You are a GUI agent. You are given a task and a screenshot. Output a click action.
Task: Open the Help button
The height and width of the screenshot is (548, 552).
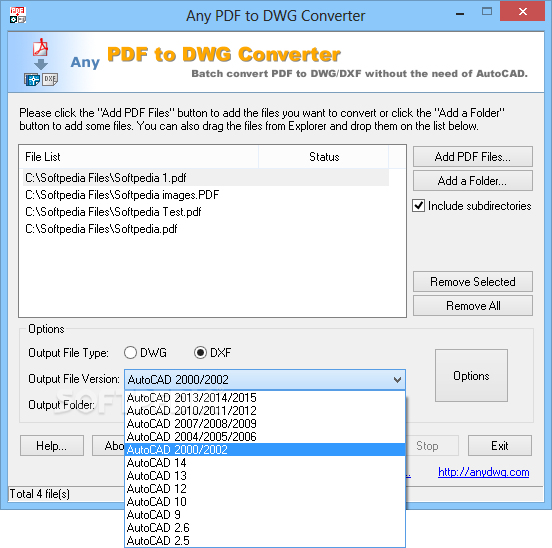pyautogui.click(x=52, y=446)
